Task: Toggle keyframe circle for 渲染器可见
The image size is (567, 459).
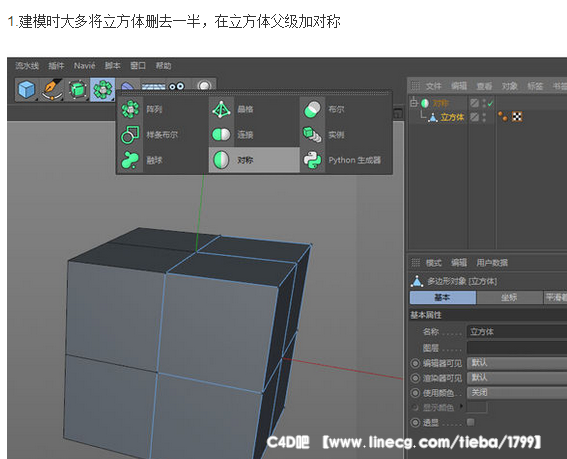Action: coord(415,378)
